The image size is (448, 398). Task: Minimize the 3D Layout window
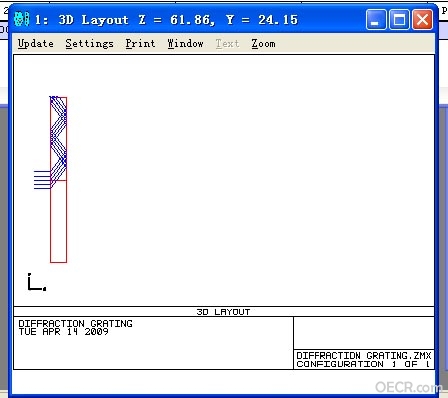[376, 20]
